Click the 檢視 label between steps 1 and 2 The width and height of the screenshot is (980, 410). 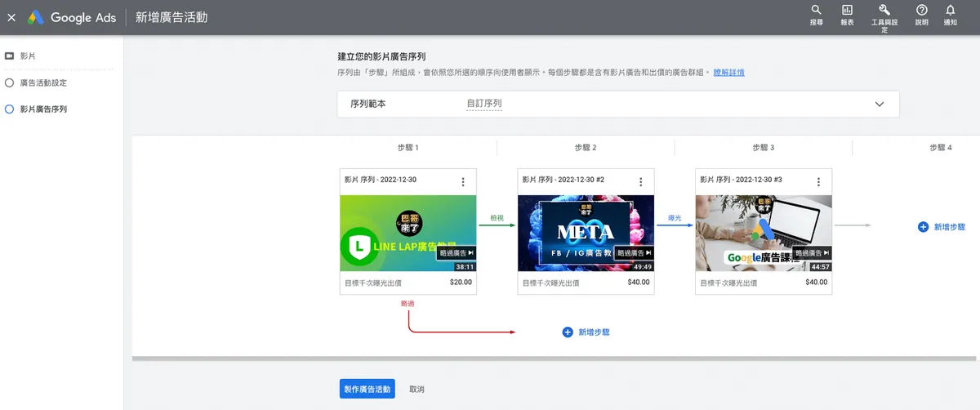click(497, 218)
